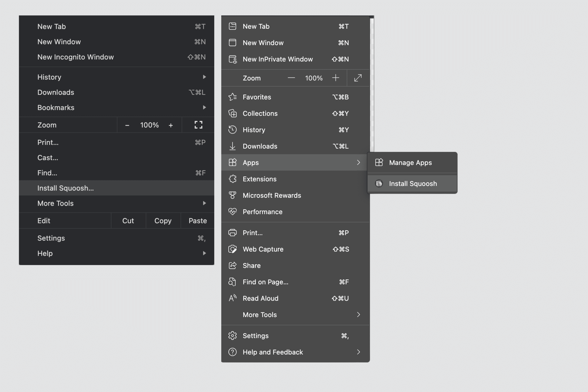Viewport: 588px width, 392px height.
Task: Click the Read Aloud option in Edge
Action: point(260,298)
